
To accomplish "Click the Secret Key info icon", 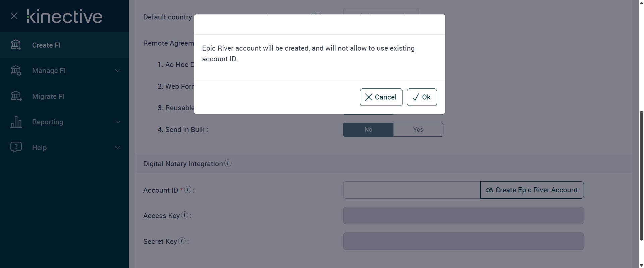I will pyautogui.click(x=182, y=241).
